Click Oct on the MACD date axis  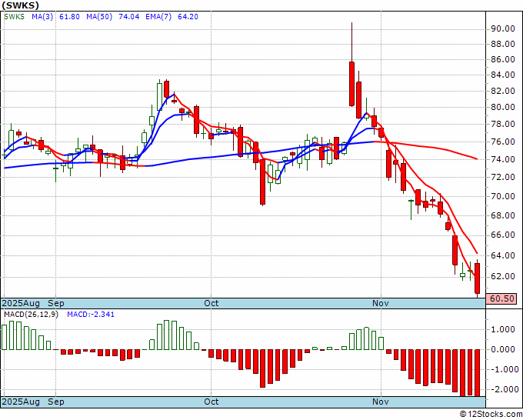pyautogui.click(x=212, y=402)
